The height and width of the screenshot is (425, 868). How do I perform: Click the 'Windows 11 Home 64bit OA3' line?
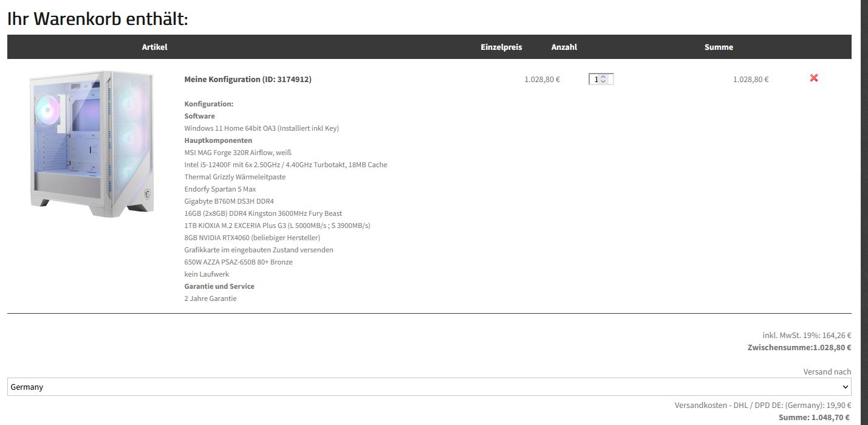(262, 128)
